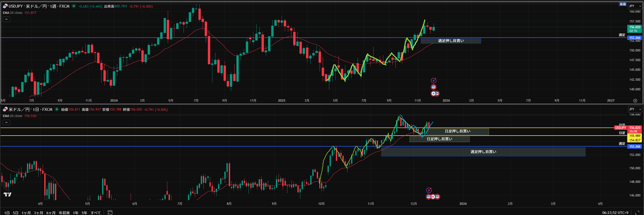644x215 pixels.
Task: Select the blue 153.266 weekly price line label
Action: (x=635, y=38)
